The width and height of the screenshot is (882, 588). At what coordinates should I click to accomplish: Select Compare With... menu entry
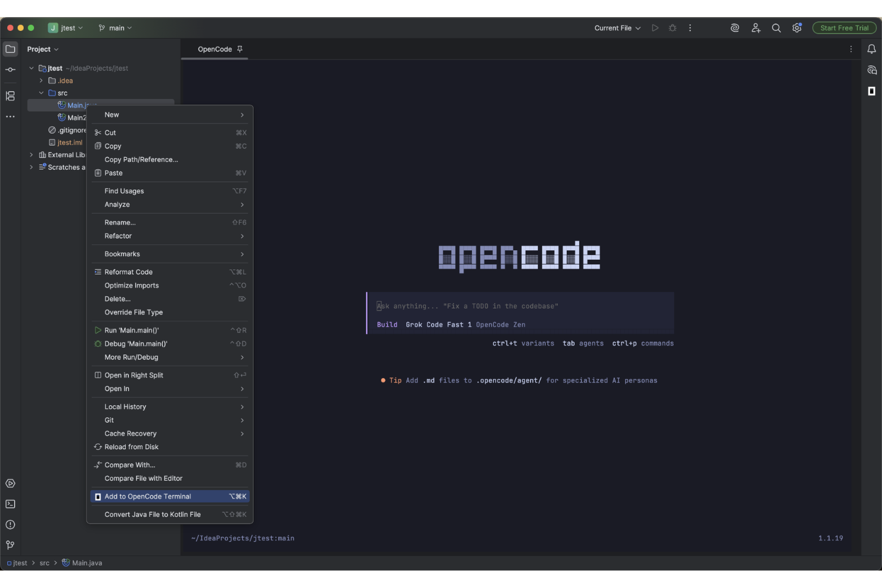click(x=170, y=465)
